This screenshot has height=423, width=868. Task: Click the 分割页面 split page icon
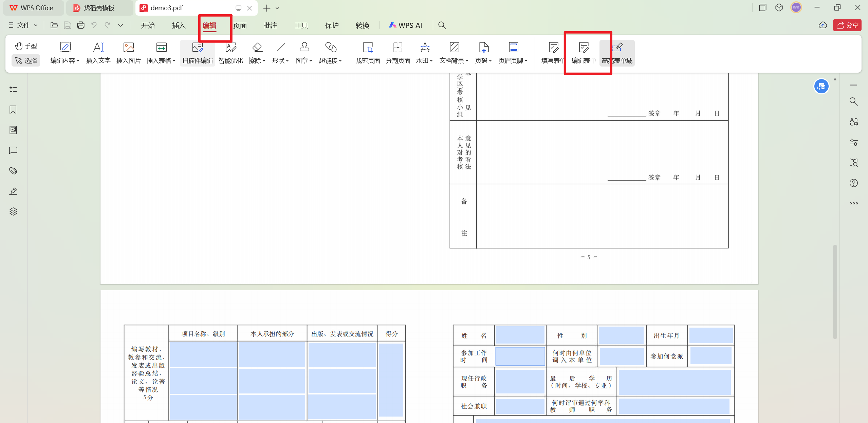coord(398,53)
